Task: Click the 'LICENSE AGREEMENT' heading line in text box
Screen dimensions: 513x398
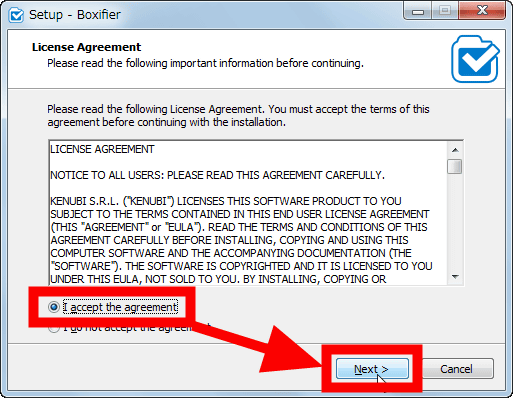Action: coord(102,149)
